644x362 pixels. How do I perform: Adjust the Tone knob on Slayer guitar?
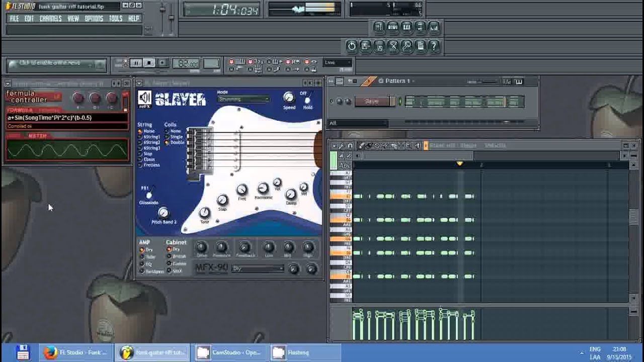coord(204,213)
